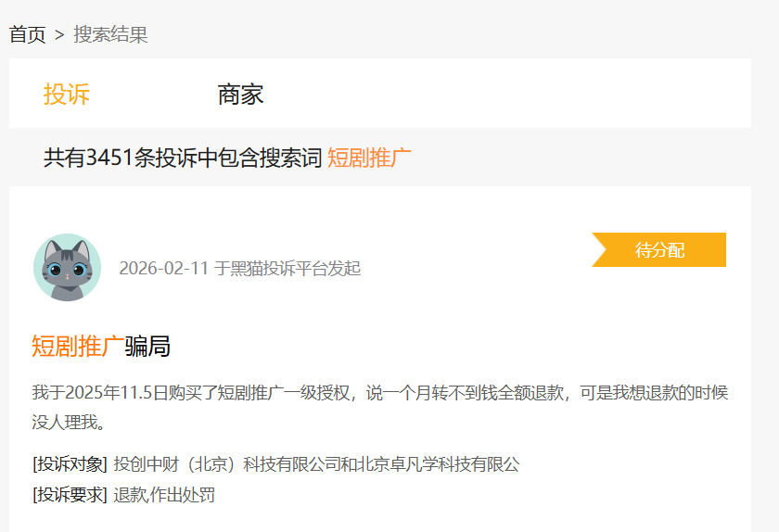
Task: Open the complaint titled 短剧推广骗局
Action: (x=100, y=347)
